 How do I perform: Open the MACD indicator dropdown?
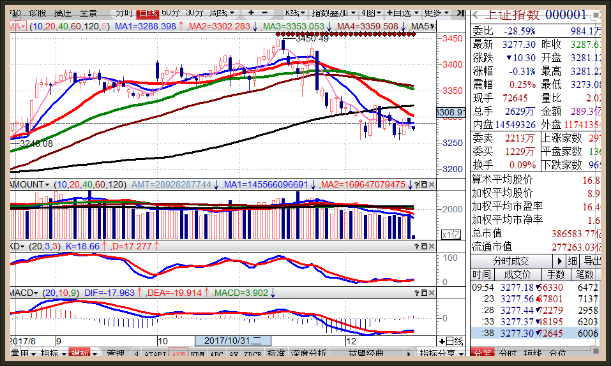click(x=24, y=293)
